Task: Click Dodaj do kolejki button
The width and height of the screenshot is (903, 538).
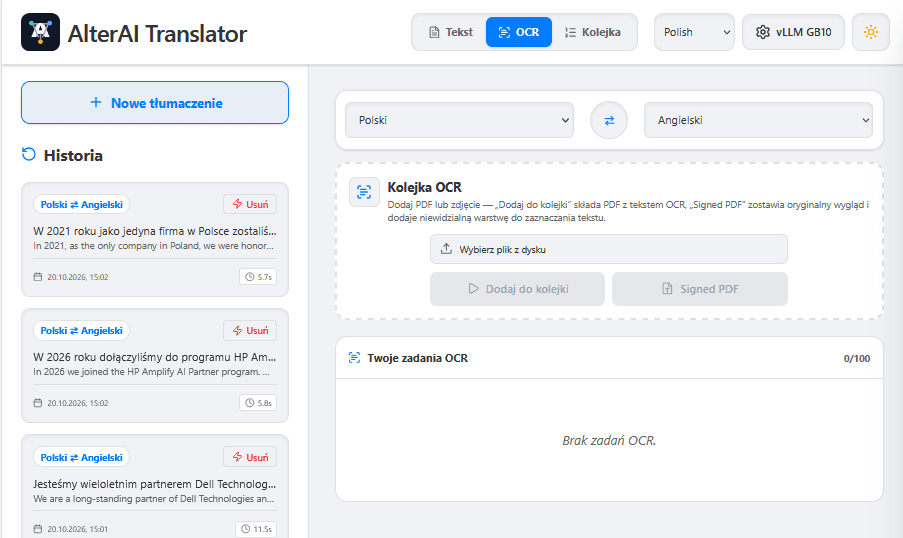Action: click(x=517, y=289)
